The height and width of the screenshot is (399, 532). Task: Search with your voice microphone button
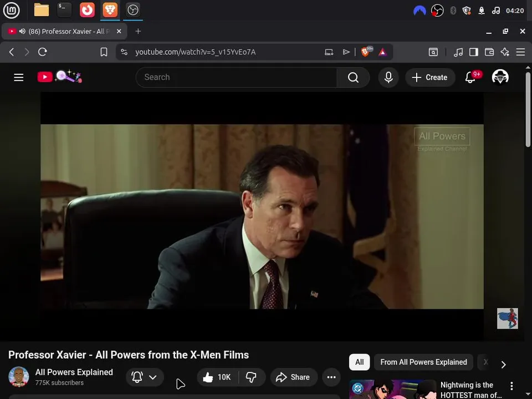click(388, 78)
